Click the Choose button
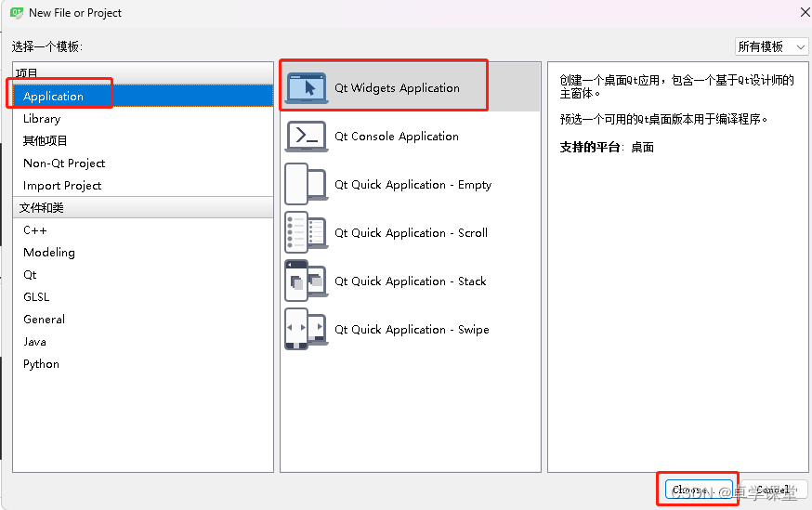 (699, 490)
